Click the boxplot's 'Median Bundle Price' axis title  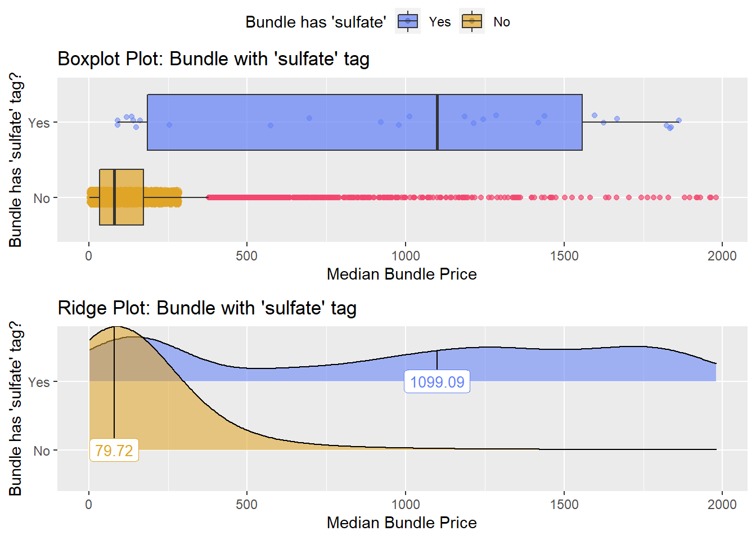[x=402, y=274]
